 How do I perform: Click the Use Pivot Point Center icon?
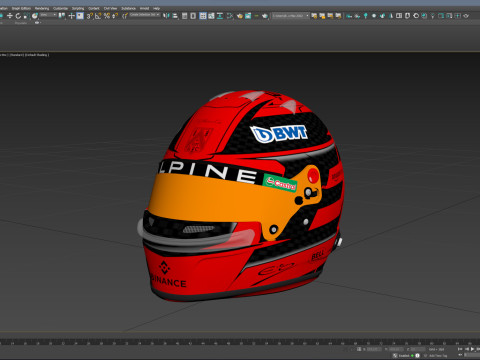point(62,16)
